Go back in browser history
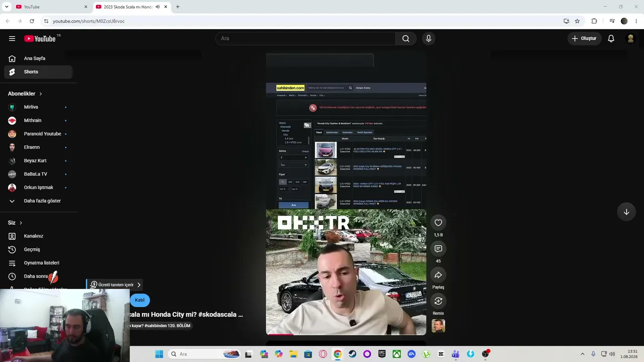Screen dimensions: 644x362 pyautogui.click(x=8, y=21)
